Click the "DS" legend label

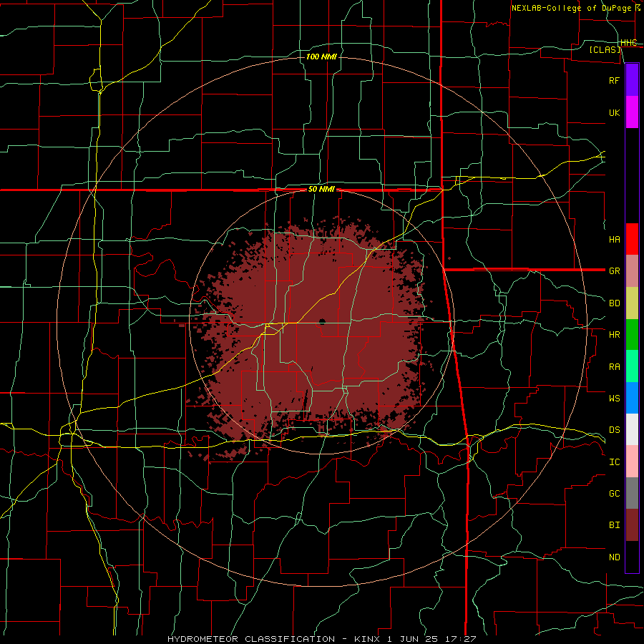pyautogui.click(x=614, y=430)
